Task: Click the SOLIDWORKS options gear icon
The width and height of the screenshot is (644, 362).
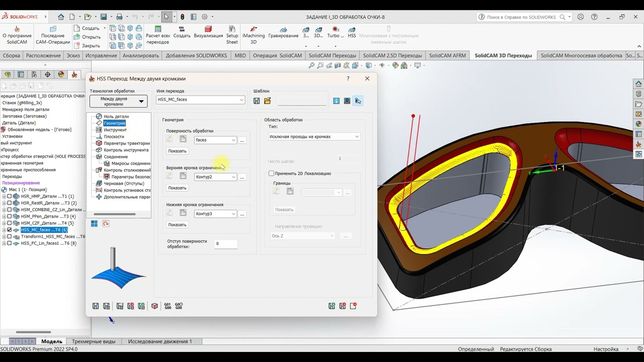Action: point(205,17)
